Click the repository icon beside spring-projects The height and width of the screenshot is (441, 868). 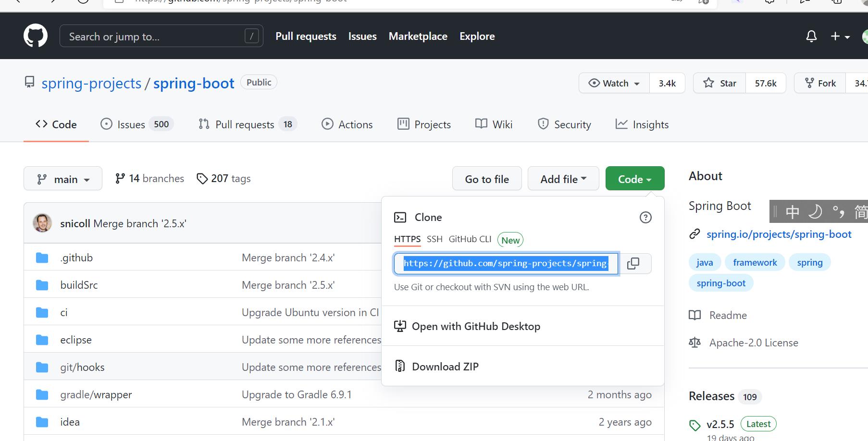(x=30, y=82)
